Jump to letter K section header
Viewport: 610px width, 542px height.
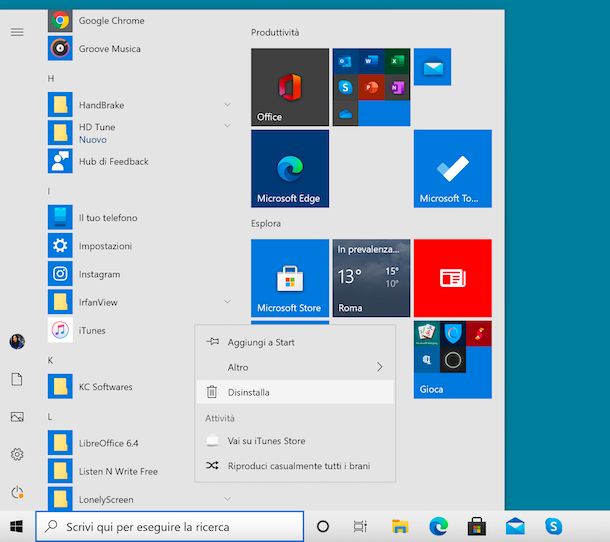coord(50,360)
